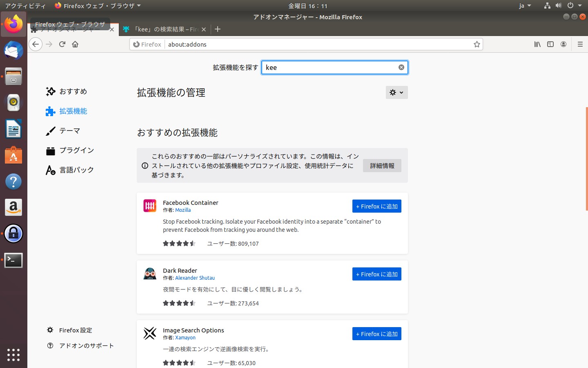Click the clock 金曜日 16:11
The width and height of the screenshot is (588, 368).
pyautogui.click(x=308, y=6)
